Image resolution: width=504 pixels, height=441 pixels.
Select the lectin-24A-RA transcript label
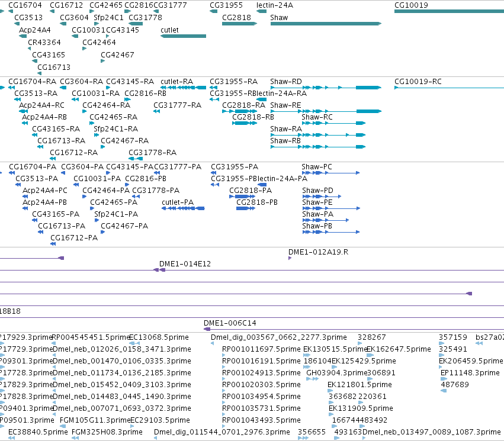[281, 94]
